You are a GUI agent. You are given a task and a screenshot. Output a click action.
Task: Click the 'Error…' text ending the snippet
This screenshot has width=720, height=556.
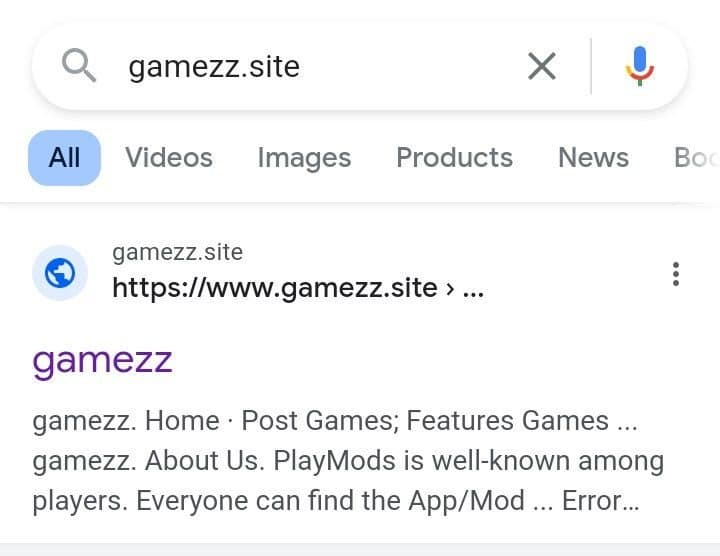coord(600,500)
